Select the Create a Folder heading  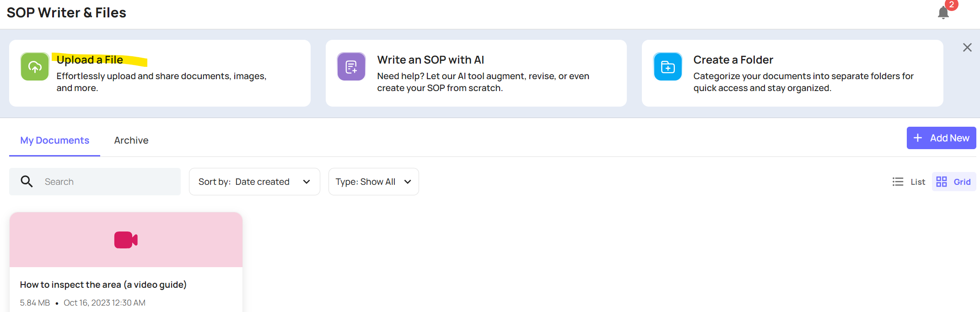click(733, 60)
